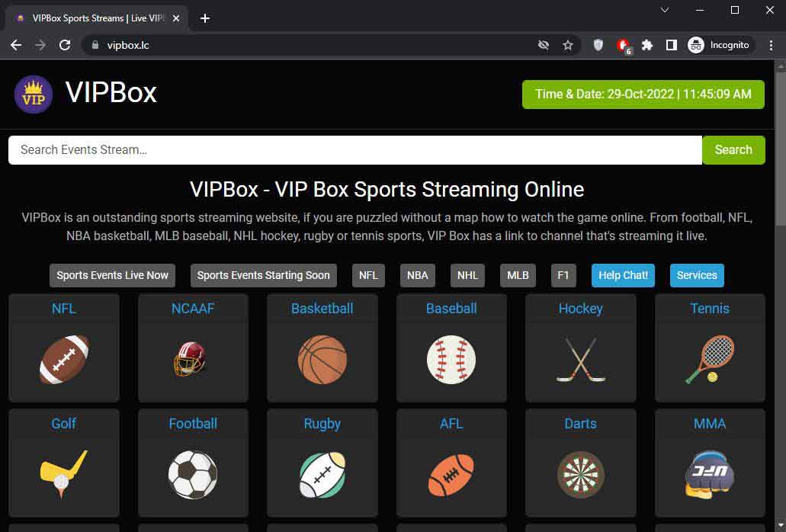This screenshot has height=532, width=786.
Task: Open the AFL title link
Action: pos(451,424)
